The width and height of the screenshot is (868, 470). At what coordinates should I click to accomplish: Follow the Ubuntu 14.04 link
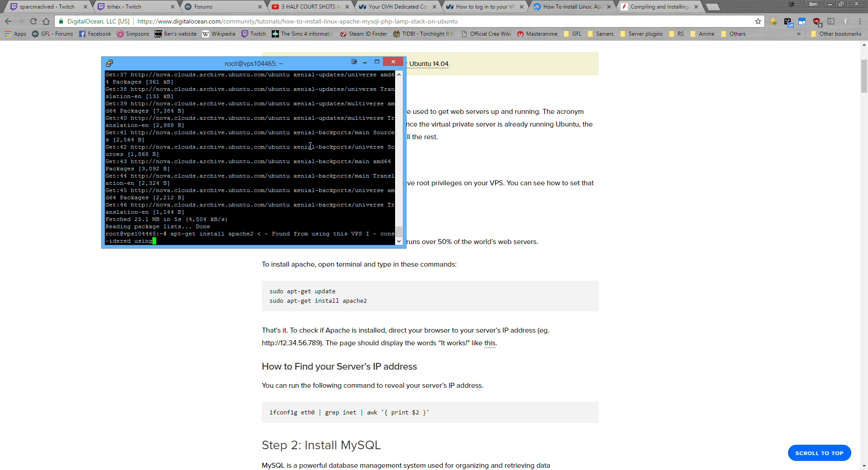[429, 64]
